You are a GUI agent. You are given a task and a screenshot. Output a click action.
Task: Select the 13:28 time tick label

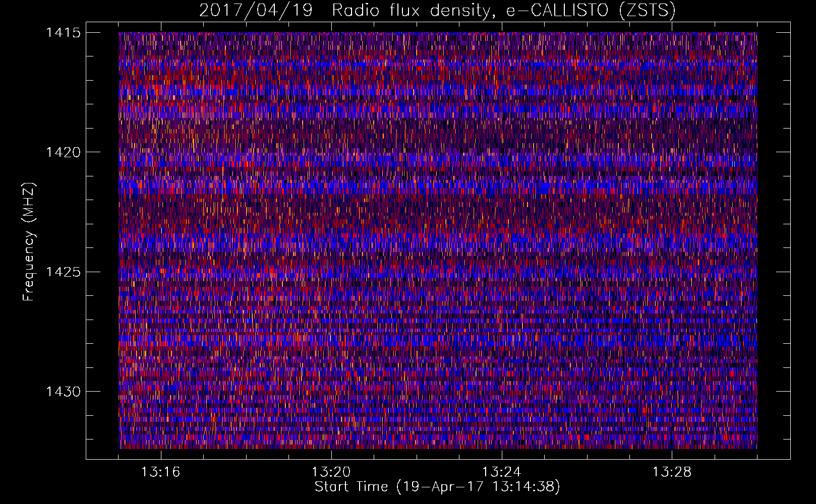(x=672, y=472)
